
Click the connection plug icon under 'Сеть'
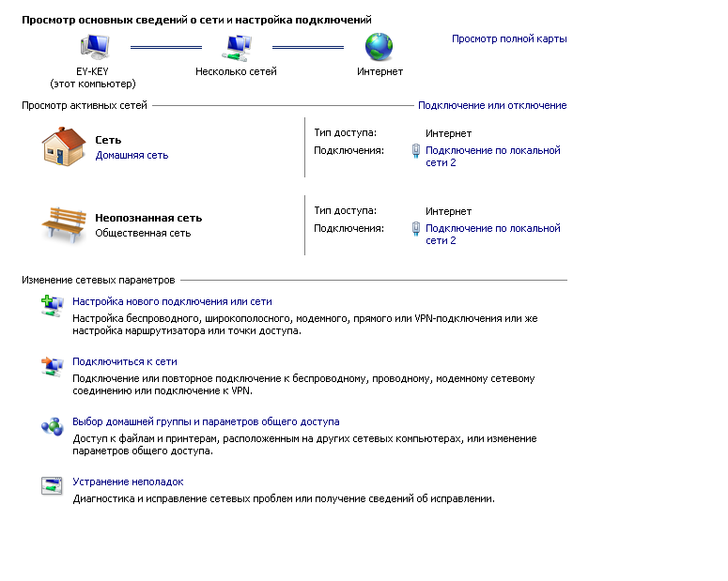(416, 151)
